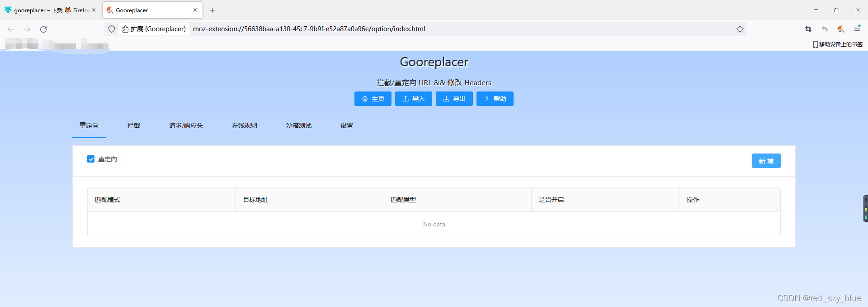
Task: Click the 目标地址 column header
Action: [x=309, y=200]
